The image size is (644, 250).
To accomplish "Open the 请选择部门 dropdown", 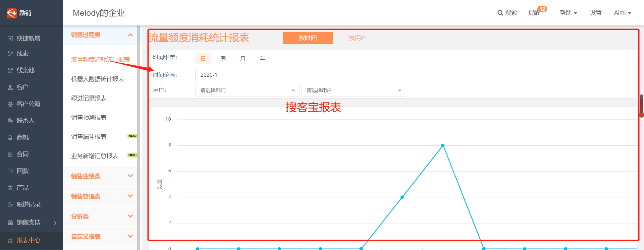I will [247, 90].
